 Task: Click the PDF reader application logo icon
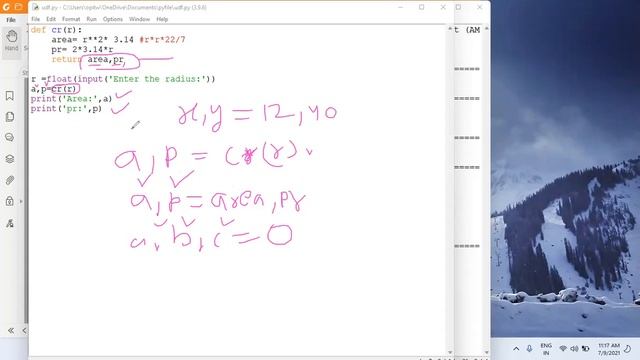point(6,7)
